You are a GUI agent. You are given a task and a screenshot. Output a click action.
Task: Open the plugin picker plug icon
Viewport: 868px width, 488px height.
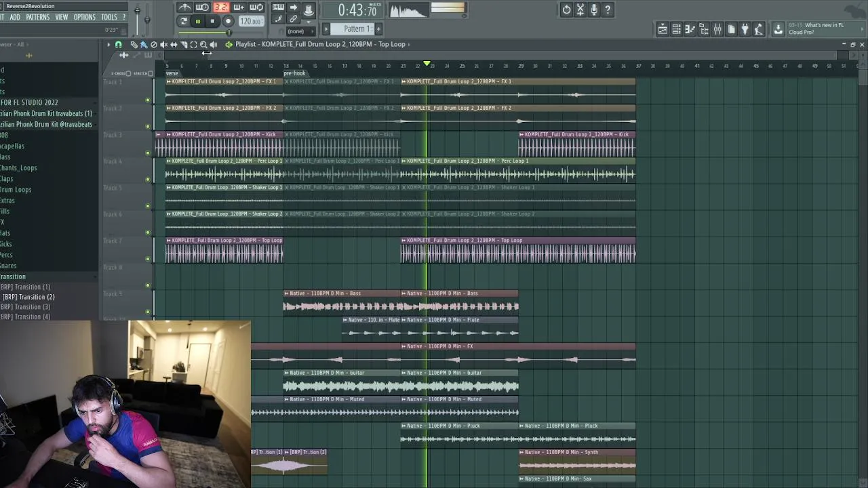coord(745,29)
